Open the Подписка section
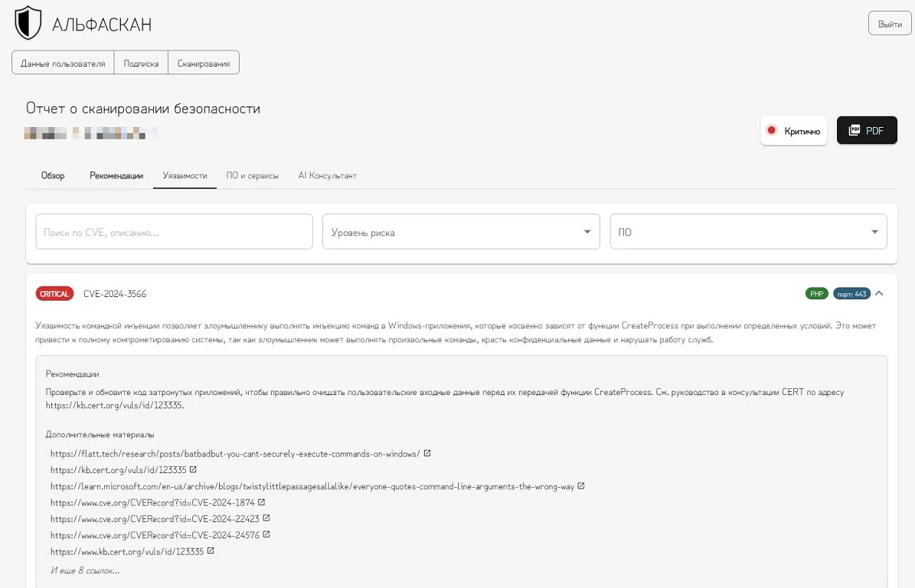 pyautogui.click(x=141, y=64)
